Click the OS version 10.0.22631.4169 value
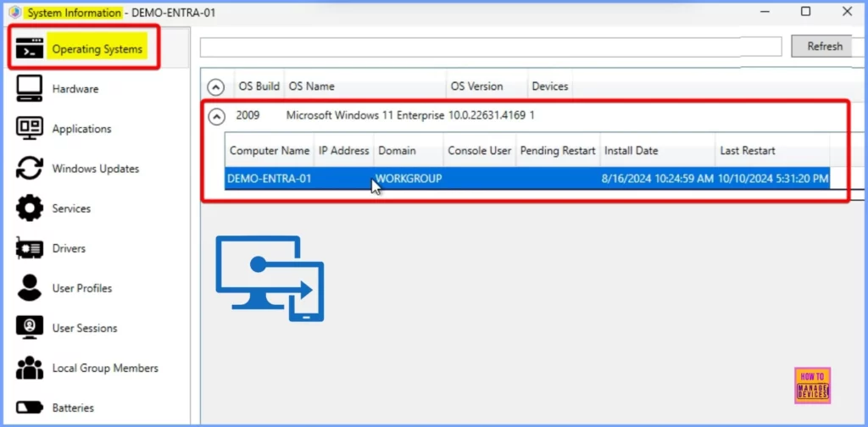 click(487, 115)
